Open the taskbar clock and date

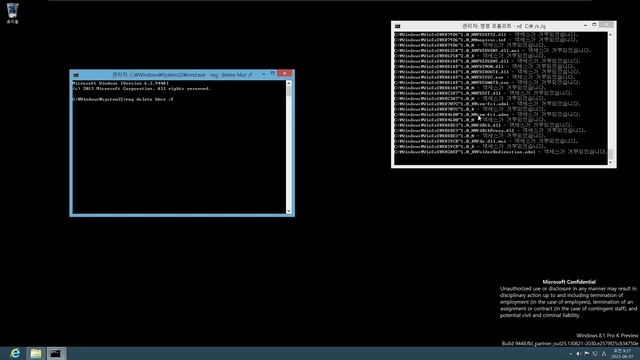point(622,353)
